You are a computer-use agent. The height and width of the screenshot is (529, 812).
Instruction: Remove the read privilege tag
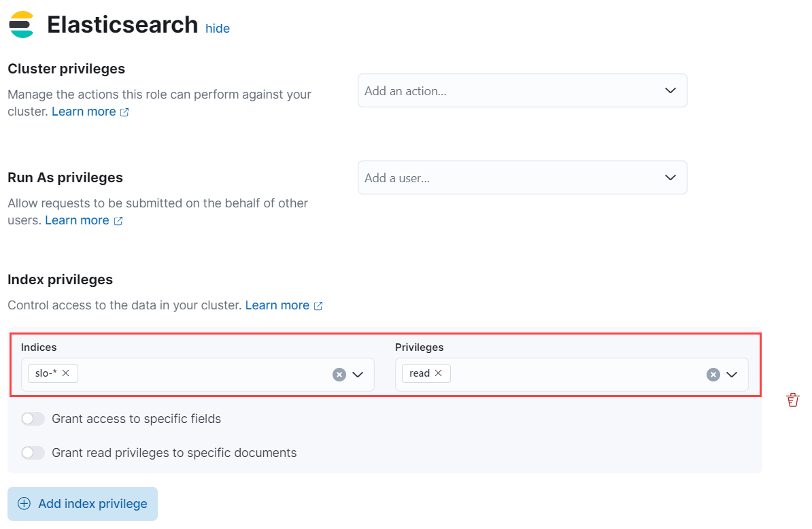[x=439, y=373]
